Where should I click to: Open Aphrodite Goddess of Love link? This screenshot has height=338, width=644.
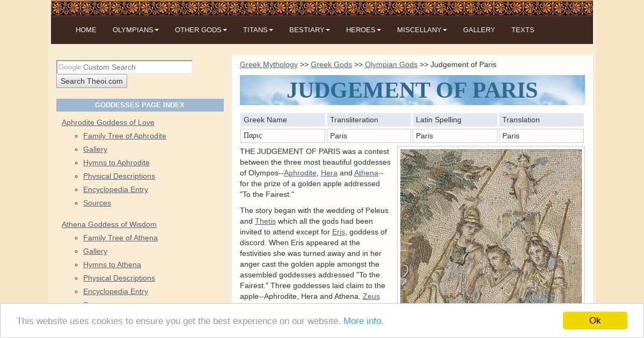tap(108, 122)
